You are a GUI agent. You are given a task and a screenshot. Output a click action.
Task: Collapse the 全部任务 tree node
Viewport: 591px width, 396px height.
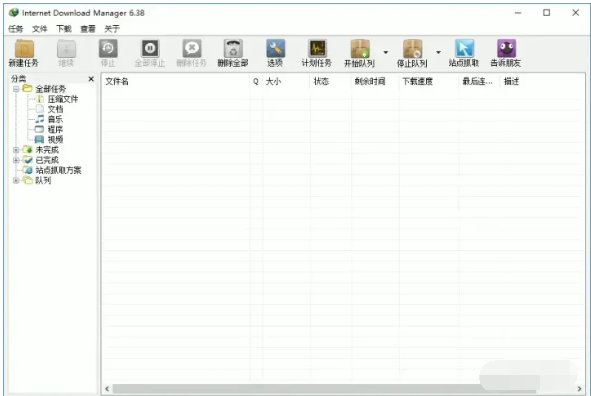(x=16, y=89)
